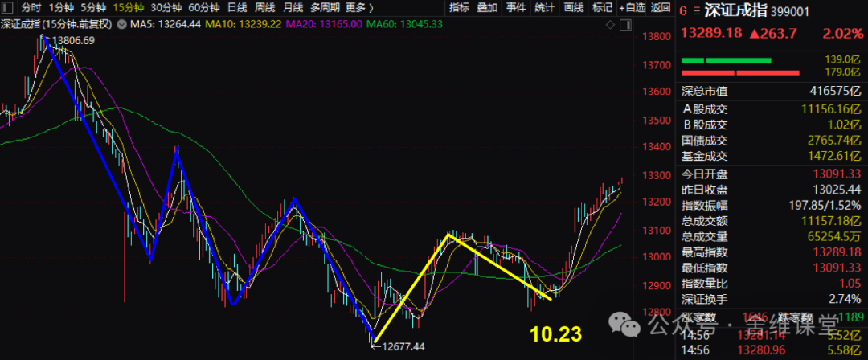
Task: Click the 最高指数 label
Action: (x=704, y=253)
